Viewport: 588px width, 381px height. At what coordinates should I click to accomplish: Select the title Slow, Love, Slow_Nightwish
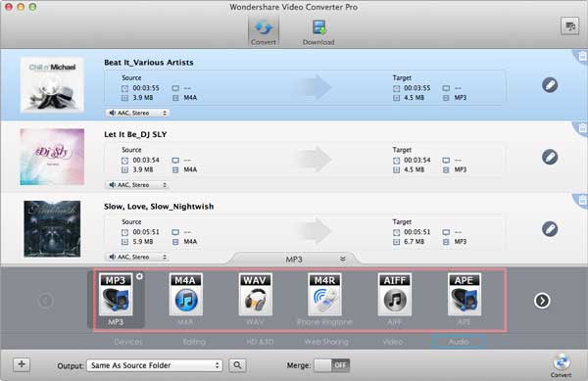[x=159, y=207]
